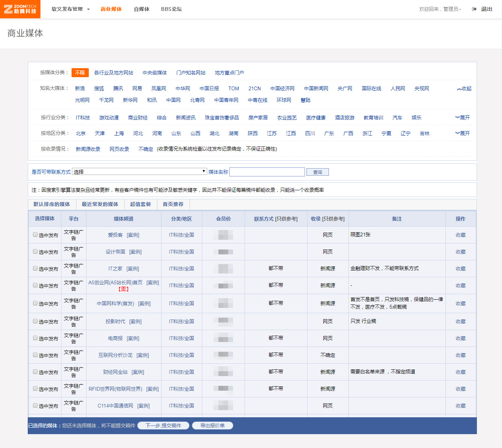This screenshot has width=502, height=448.
Task: Click the 媒体名称 text input field
Action: [x=267, y=172]
